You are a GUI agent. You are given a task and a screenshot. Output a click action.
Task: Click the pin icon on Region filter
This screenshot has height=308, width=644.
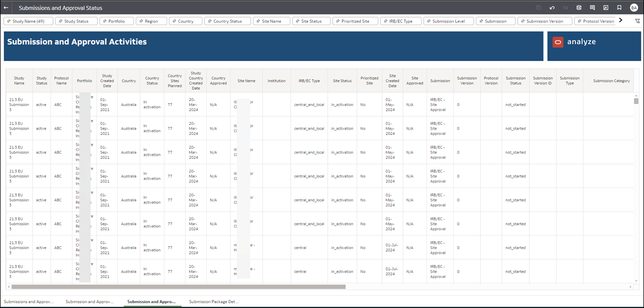point(141,21)
